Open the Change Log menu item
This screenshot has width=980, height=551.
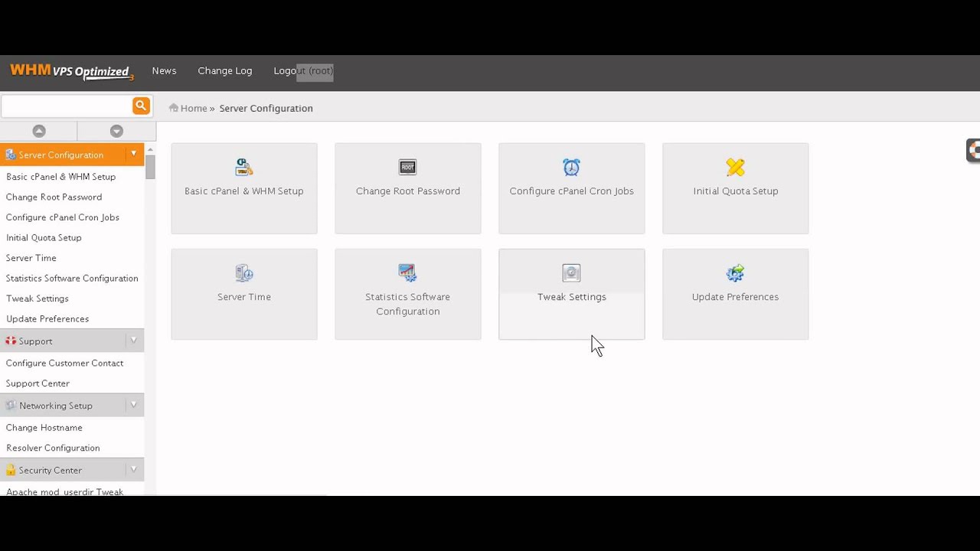(x=225, y=70)
